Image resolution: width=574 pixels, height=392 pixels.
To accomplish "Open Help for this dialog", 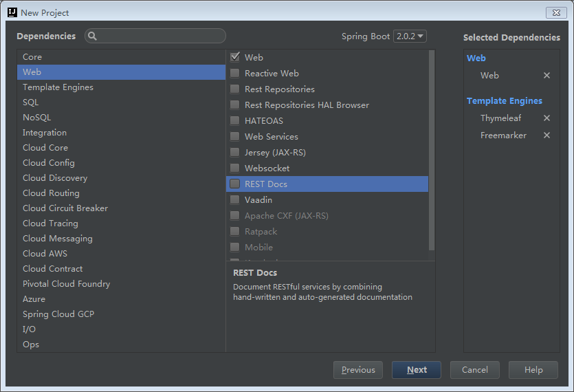I will [x=533, y=370].
